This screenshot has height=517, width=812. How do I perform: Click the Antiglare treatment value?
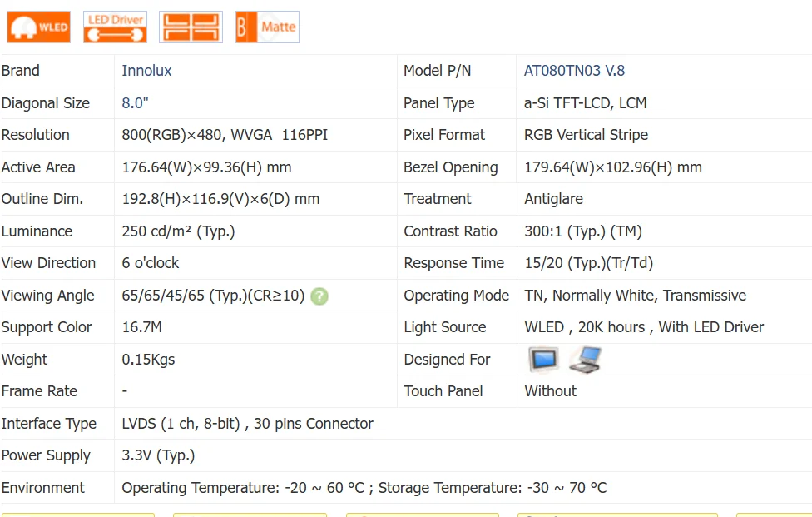point(553,199)
